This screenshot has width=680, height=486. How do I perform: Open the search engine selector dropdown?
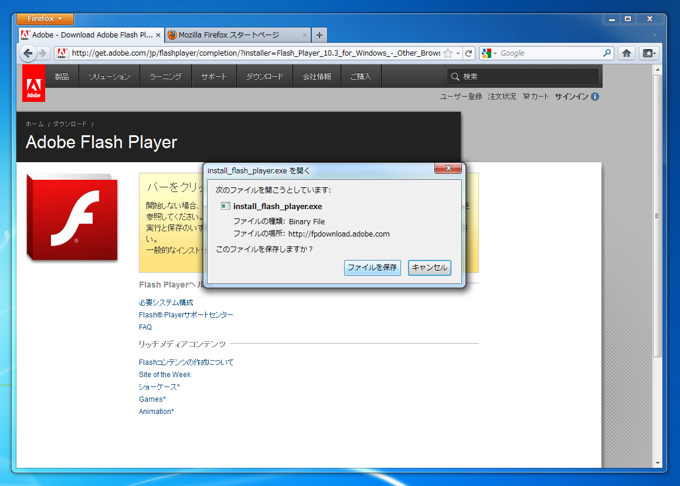(x=495, y=53)
